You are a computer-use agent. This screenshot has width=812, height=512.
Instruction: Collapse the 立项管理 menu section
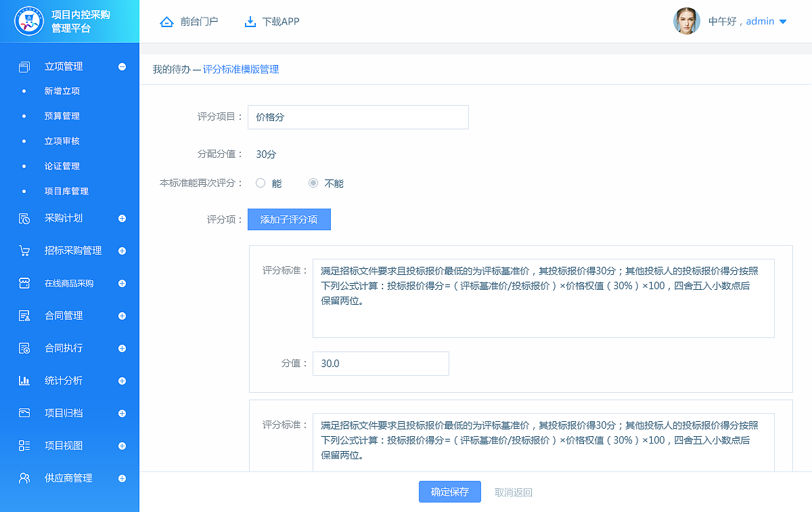coord(122,66)
